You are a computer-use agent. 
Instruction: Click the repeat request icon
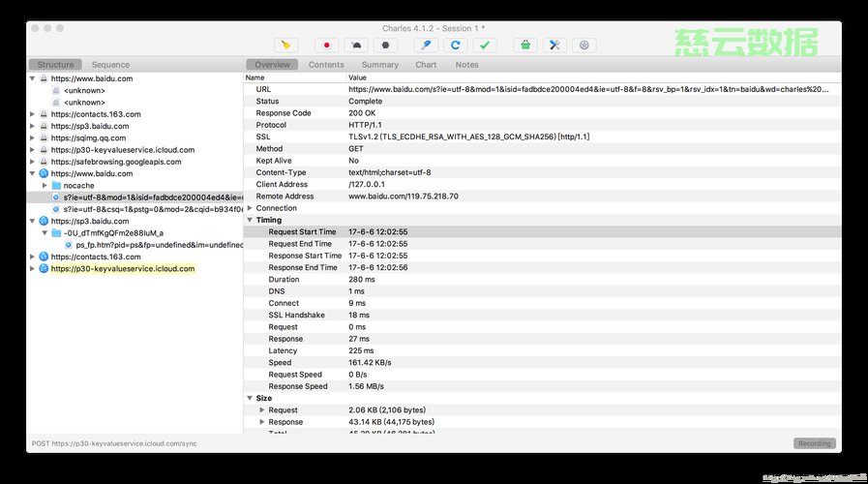click(x=455, y=45)
